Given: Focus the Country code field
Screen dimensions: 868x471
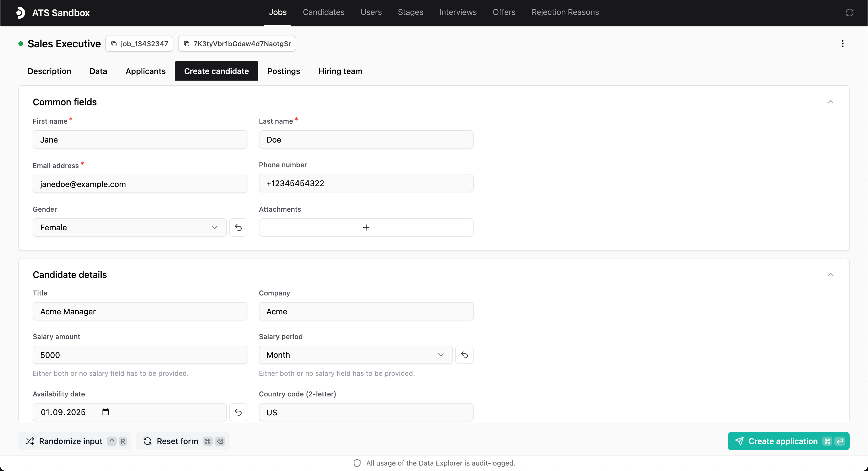Looking at the screenshot, I should pyautogui.click(x=366, y=412).
